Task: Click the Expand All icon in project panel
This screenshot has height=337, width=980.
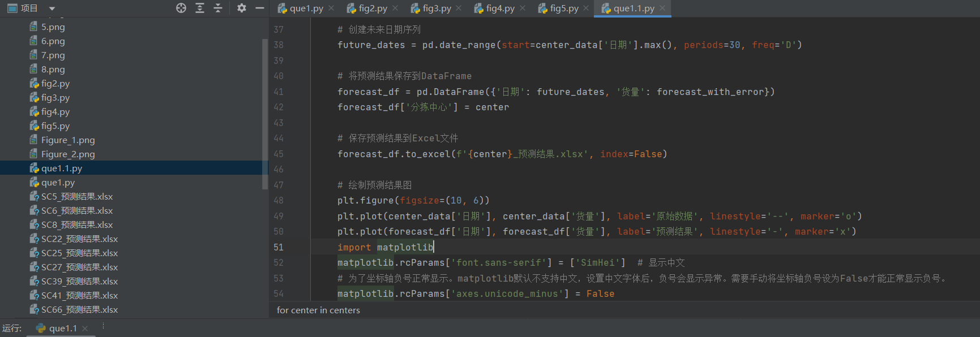Action: coord(200,8)
